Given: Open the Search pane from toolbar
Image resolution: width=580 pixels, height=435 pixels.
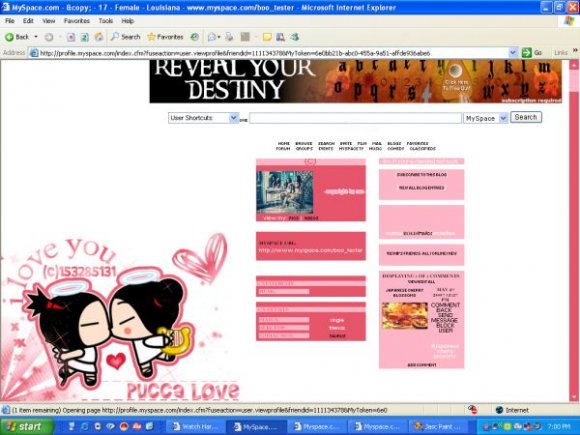Looking at the screenshot, I should tap(126, 37).
